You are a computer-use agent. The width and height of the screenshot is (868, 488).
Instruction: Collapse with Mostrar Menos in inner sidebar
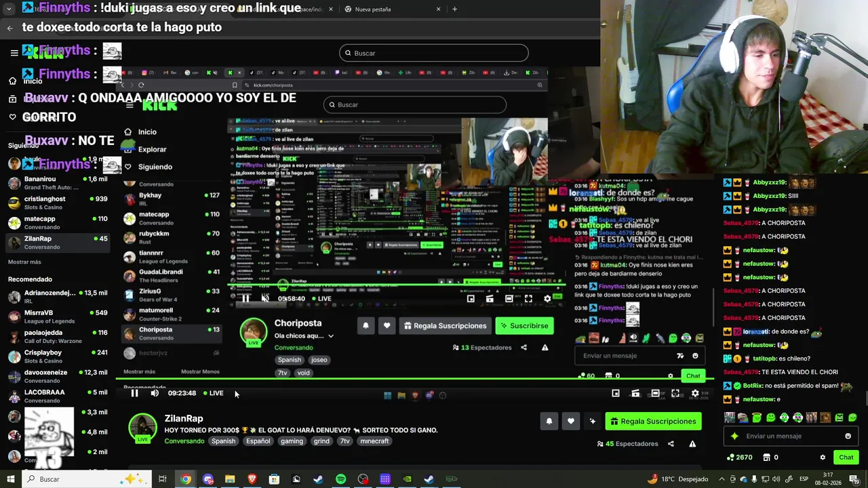200,372
